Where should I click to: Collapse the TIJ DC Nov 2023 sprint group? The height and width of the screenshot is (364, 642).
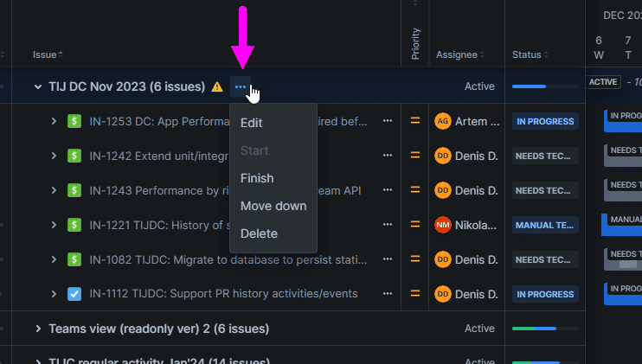(38, 86)
